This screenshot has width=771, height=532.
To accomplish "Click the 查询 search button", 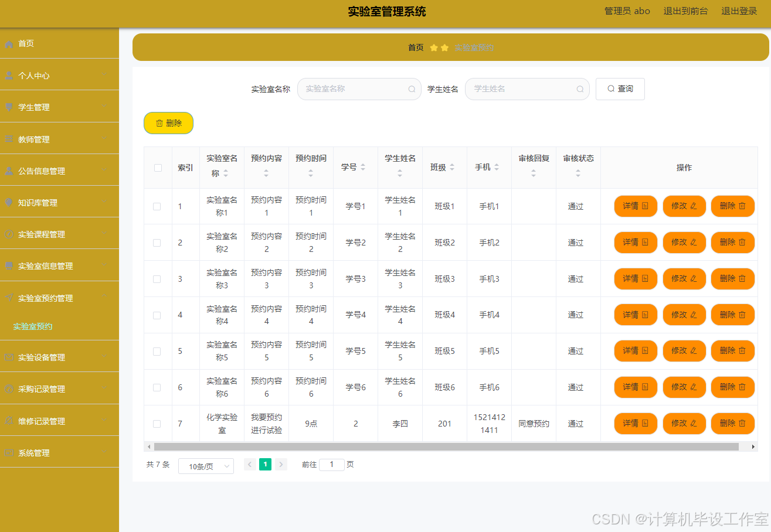I will tap(620, 88).
